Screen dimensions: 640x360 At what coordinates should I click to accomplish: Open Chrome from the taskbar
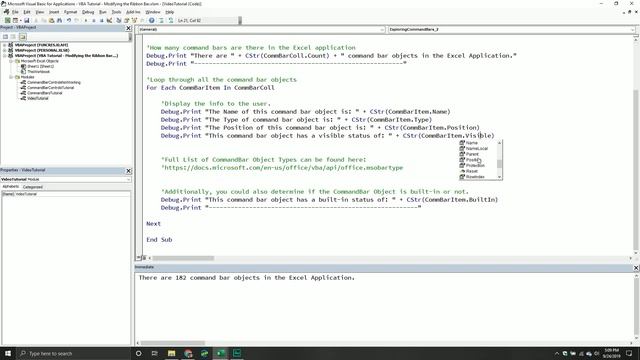188,353
